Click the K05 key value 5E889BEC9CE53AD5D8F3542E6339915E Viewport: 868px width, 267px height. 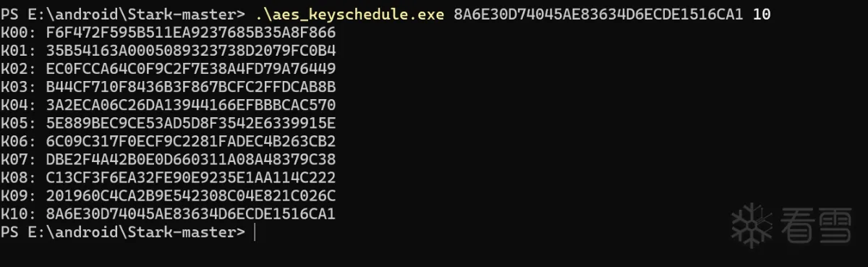point(191,123)
